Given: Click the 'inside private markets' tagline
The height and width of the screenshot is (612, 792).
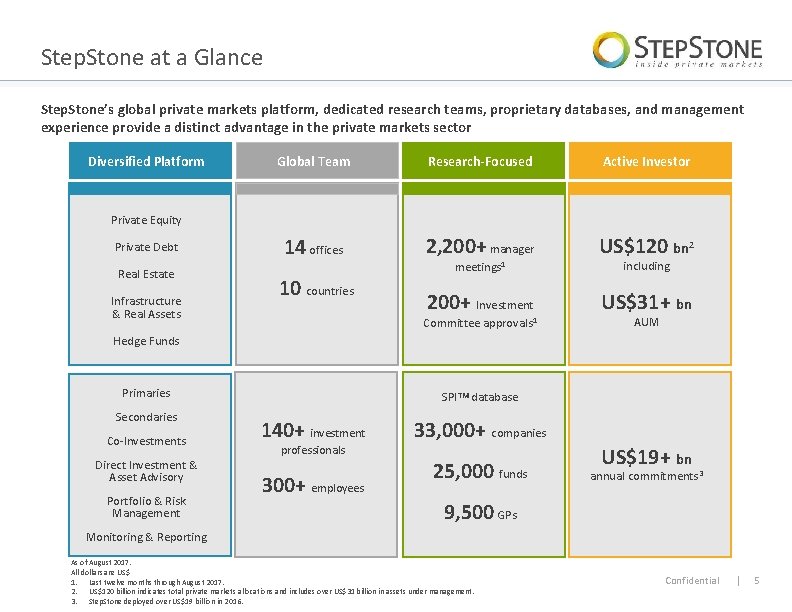Looking at the screenshot, I should click(x=699, y=64).
